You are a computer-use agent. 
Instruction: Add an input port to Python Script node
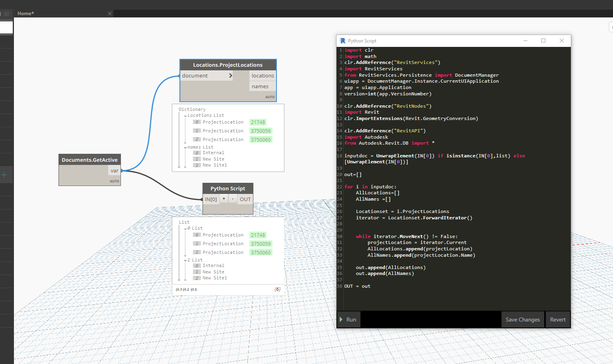coord(224,199)
